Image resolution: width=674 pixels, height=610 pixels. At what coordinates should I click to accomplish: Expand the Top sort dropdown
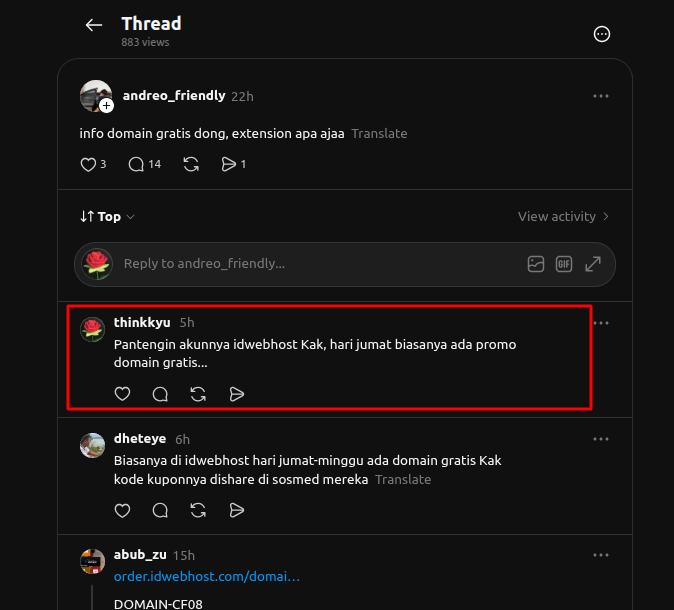(x=107, y=216)
